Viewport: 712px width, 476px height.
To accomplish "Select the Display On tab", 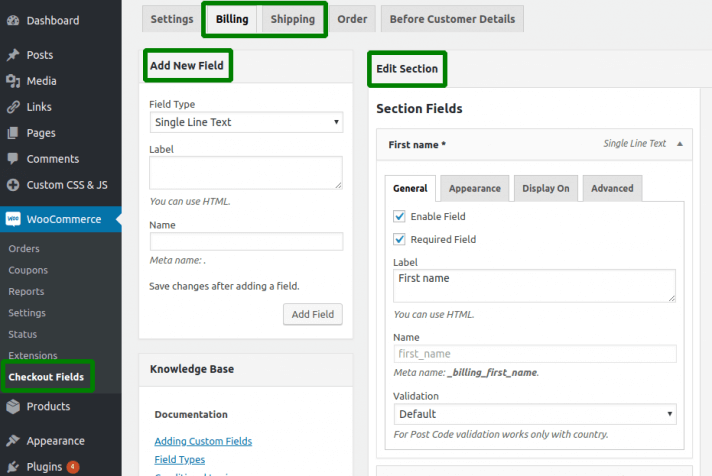I will [x=545, y=188].
